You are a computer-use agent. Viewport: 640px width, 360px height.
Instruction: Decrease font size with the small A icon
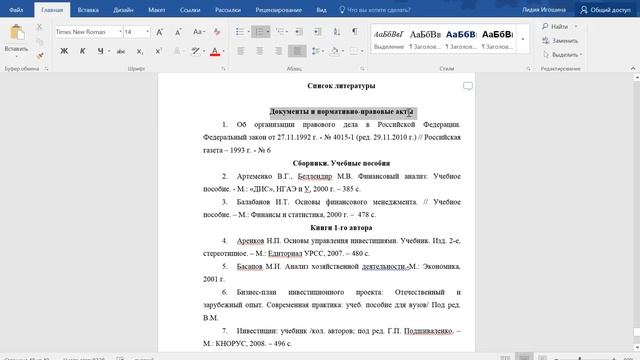tap(178, 32)
